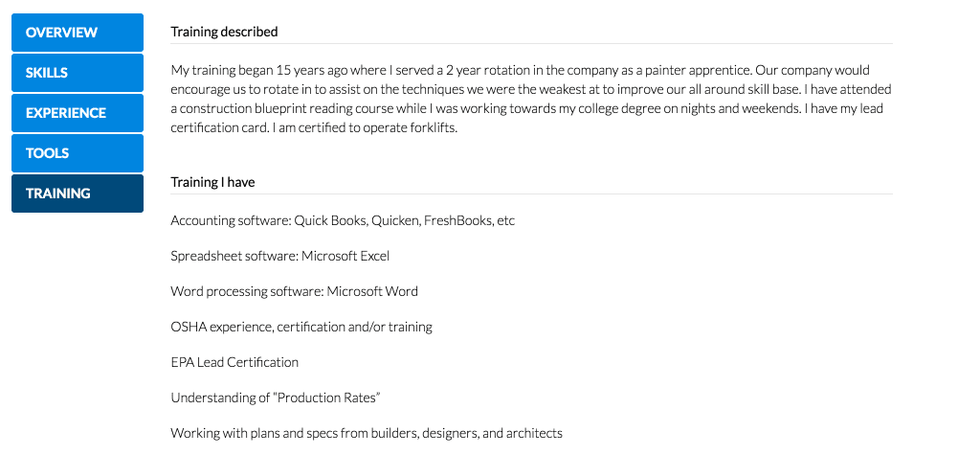980x455 pixels.
Task: Go to the Tools tab
Action: click(x=78, y=152)
